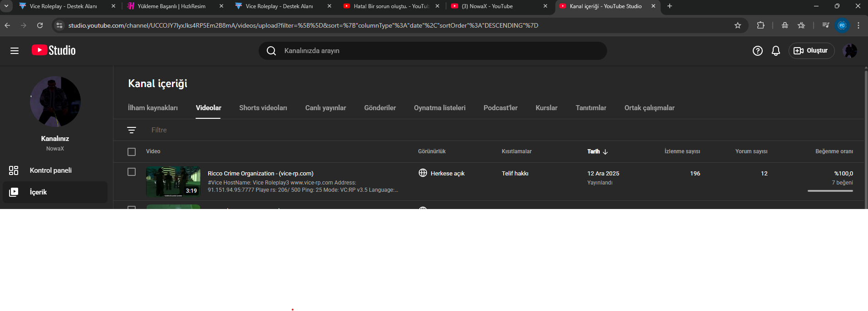The height and width of the screenshot is (311, 868).
Task: Reload the page
Action: tap(40, 25)
